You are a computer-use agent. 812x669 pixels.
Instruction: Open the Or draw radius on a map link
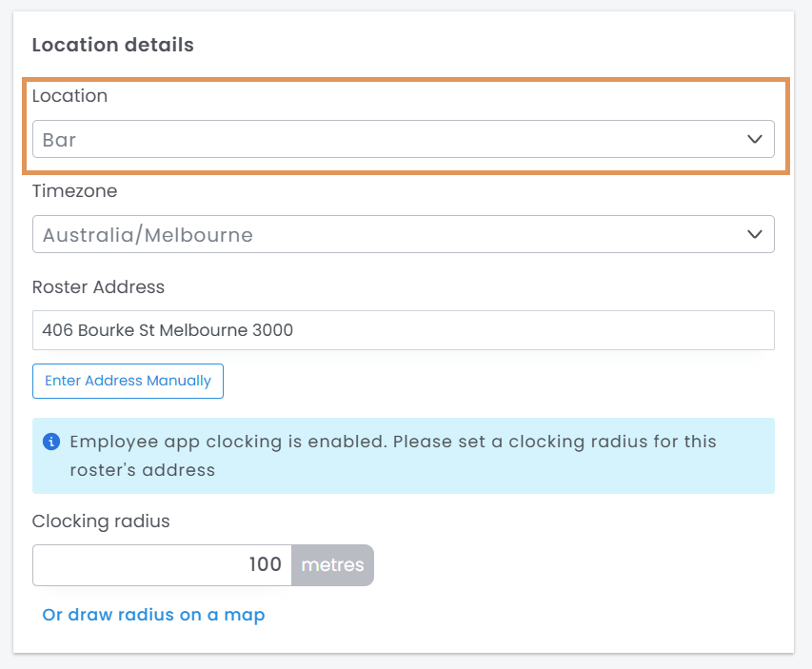pyautogui.click(x=153, y=615)
